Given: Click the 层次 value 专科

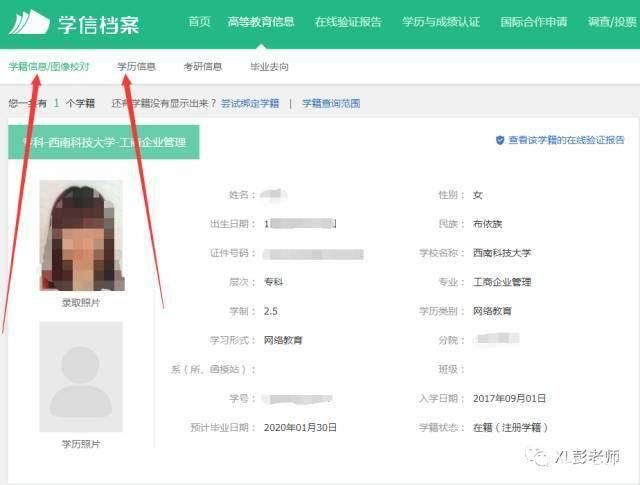Looking at the screenshot, I should click(x=273, y=282).
